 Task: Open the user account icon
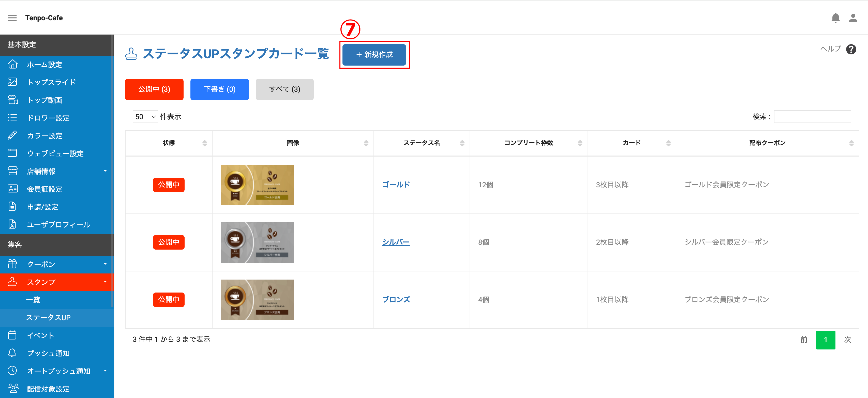tap(853, 18)
